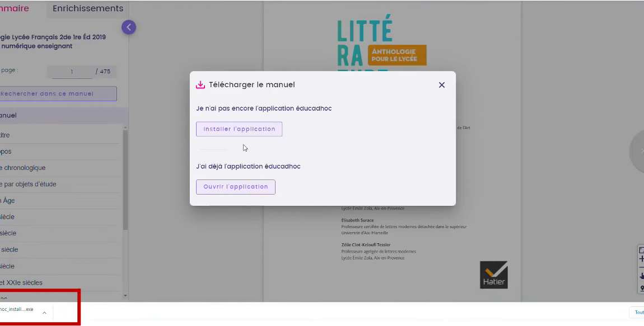The height and width of the screenshot is (326, 644).
Task: Switch to the Enrichissements tab
Action: tap(88, 8)
